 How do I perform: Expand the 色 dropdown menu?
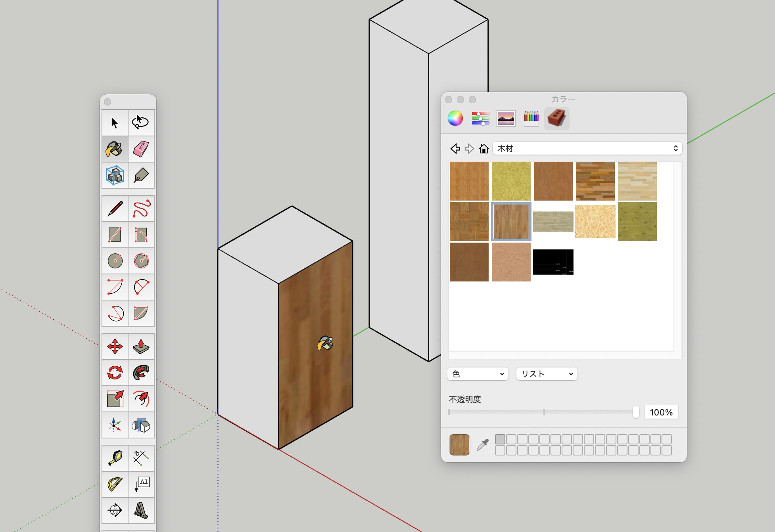tap(478, 374)
